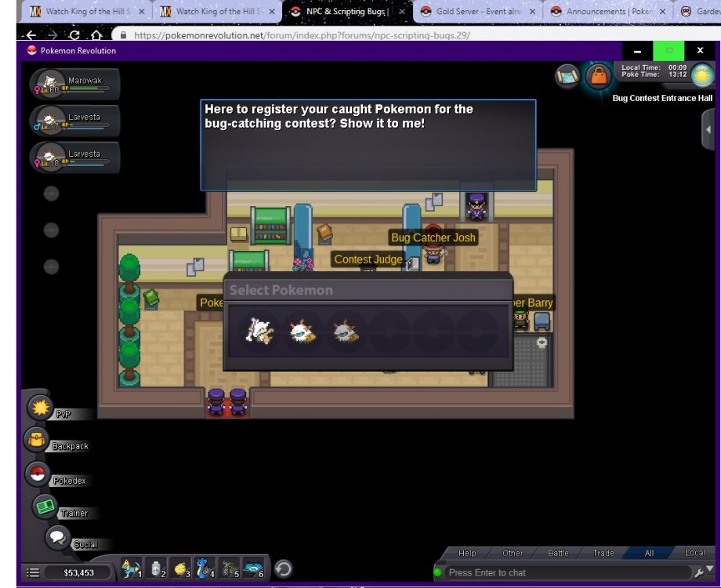Click the Press Enter to chat field
Screen dimensions: 721x588
coord(564,573)
